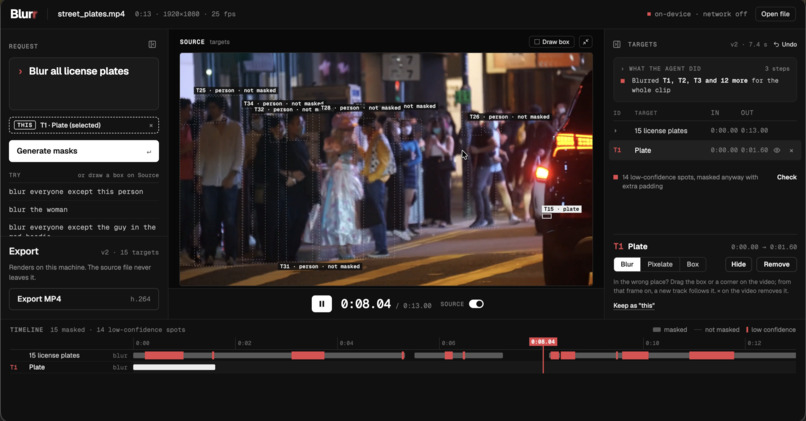This screenshot has height=421, width=806.
Task: Click the 0:08.04 playhead marker
Action: (543, 342)
